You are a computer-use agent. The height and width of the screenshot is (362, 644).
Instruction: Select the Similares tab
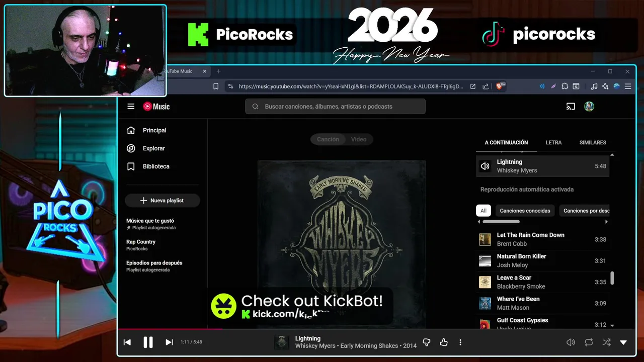(x=593, y=142)
